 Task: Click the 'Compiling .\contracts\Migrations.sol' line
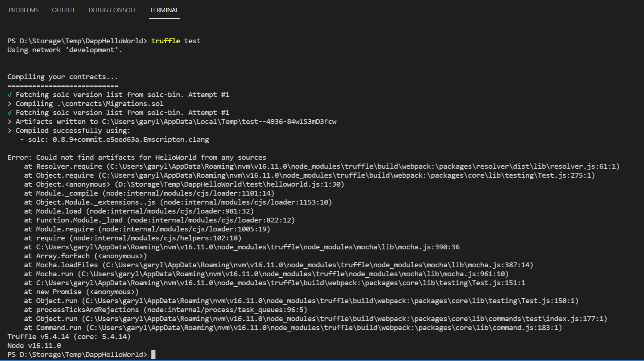click(86, 103)
